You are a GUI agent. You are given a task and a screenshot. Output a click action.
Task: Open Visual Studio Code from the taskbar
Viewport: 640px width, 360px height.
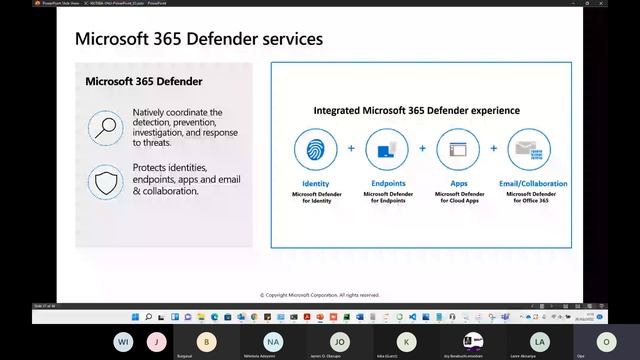[x=413, y=317]
